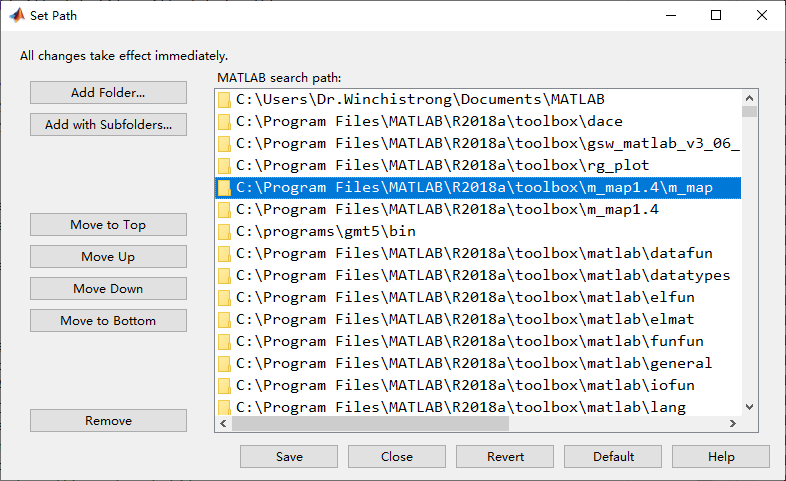Save the search path changes

click(289, 457)
